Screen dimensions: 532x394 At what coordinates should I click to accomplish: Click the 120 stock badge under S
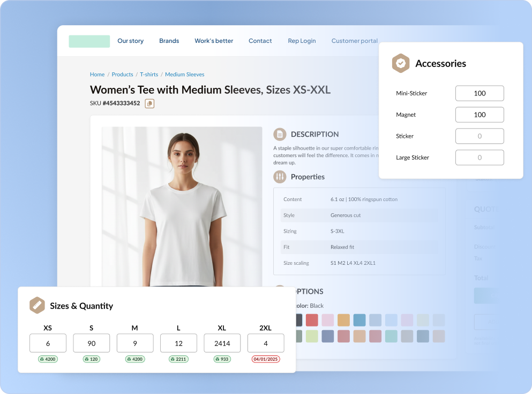(x=92, y=359)
